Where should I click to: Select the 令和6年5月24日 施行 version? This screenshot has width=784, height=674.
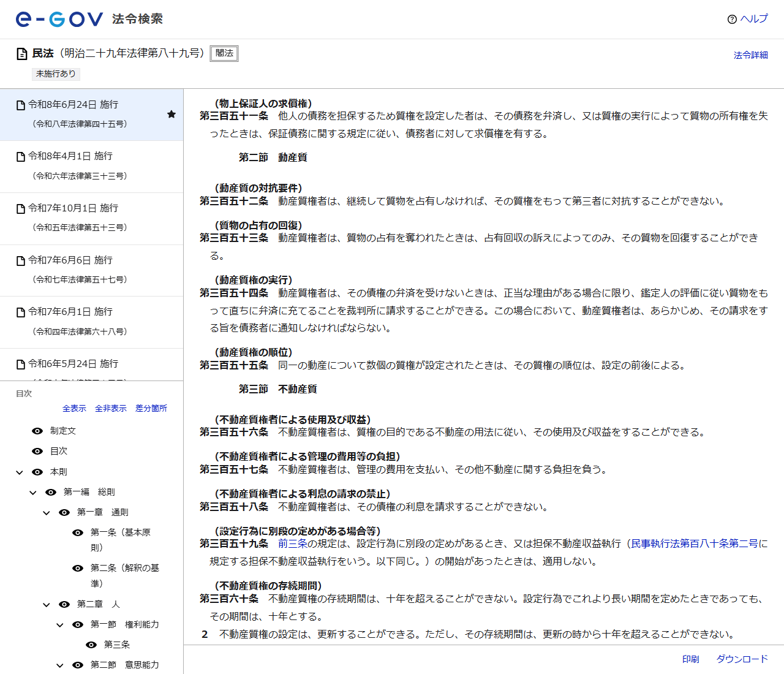tap(91, 365)
